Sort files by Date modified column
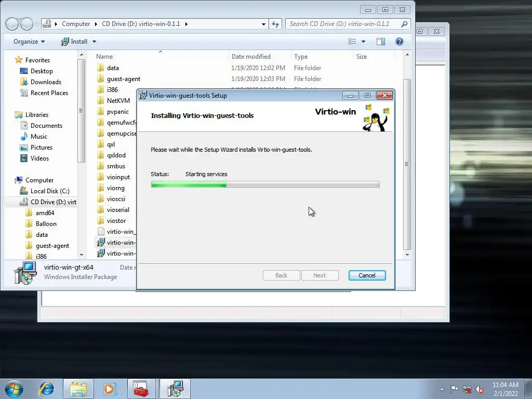 tap(251, 56)
